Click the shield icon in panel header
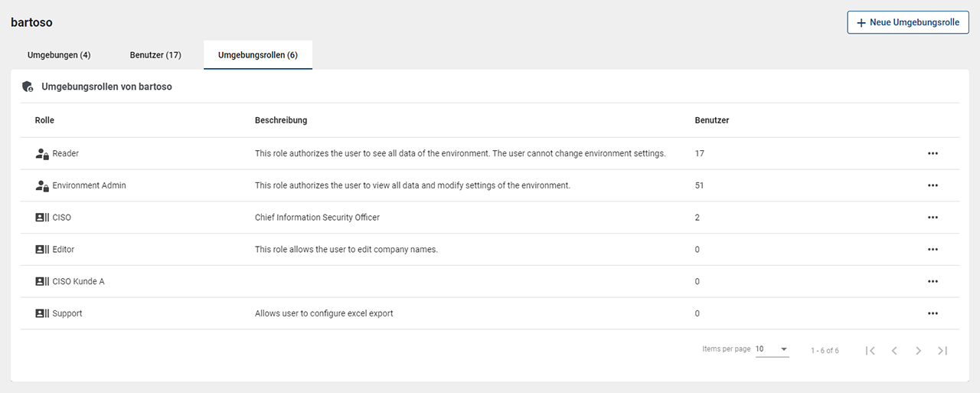The image size is (980, 393). (x=28, y=87)
